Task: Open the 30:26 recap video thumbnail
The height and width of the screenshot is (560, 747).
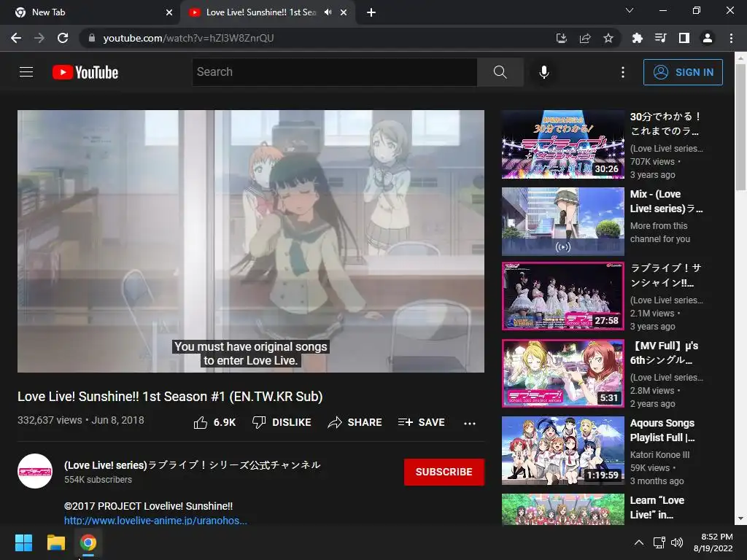Action: tap(562, 144)
